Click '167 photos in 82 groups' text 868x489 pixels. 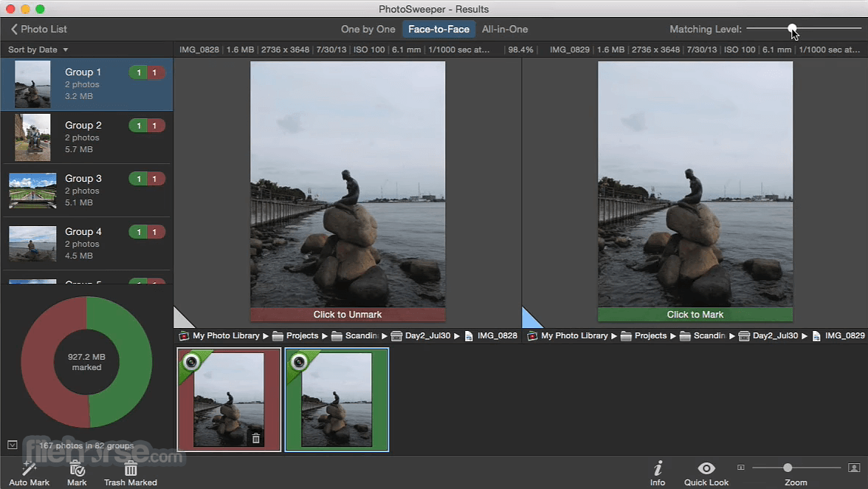click(86, 445)
